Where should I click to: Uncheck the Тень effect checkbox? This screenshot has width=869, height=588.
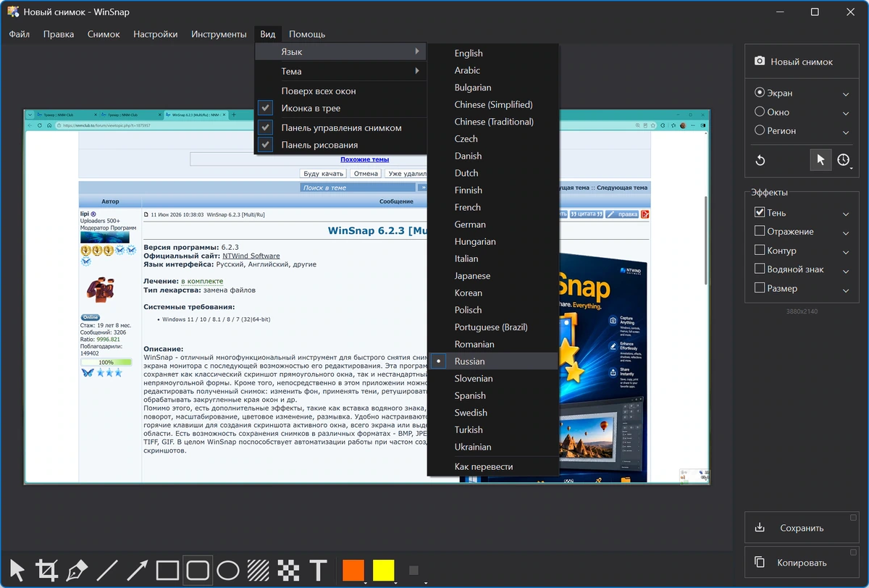[x=760, y=213]
